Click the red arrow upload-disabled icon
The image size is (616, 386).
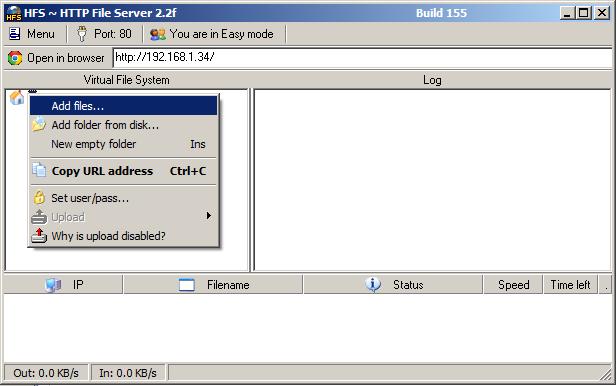click(x=39, y=235)
